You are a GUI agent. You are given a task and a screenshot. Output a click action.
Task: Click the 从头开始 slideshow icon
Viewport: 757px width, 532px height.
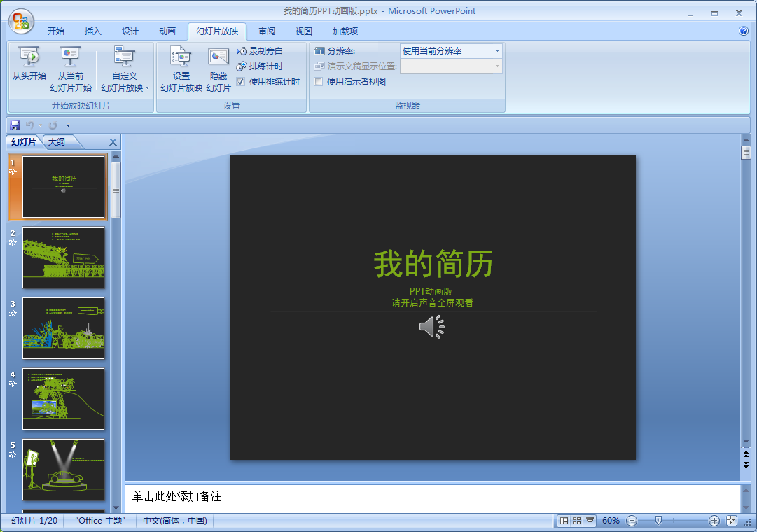click(29, 57)
